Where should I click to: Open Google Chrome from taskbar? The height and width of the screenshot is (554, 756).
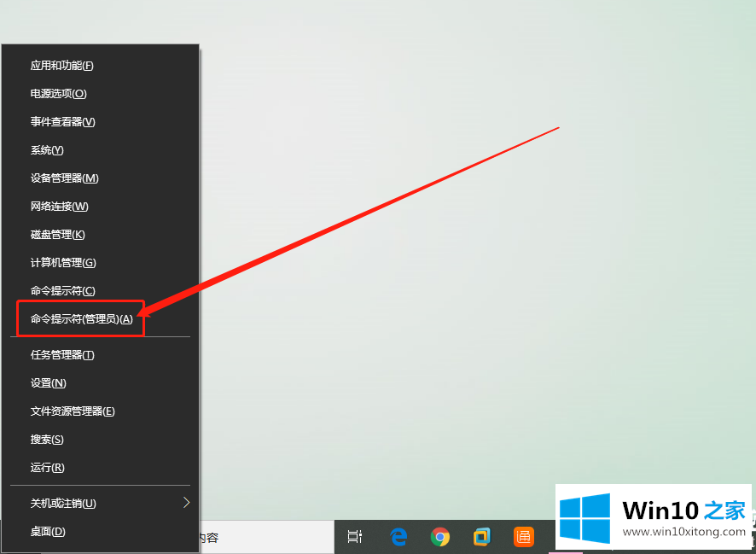(x=439, y=536)
